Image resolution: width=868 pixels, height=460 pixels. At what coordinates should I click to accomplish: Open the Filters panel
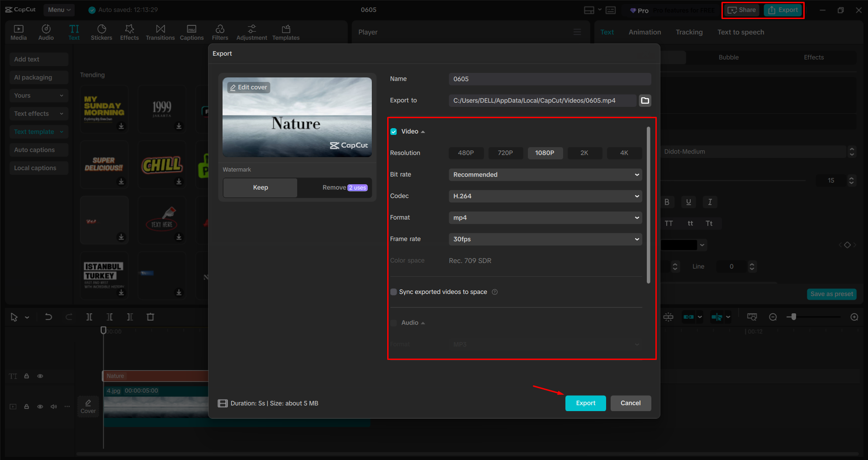(220, 32)
